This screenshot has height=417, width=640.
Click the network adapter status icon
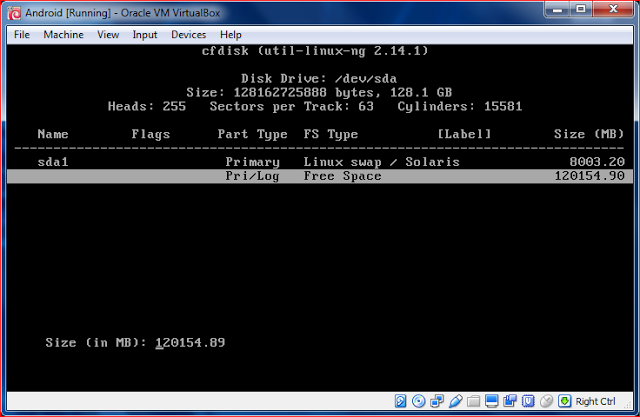tap(437, 401)
